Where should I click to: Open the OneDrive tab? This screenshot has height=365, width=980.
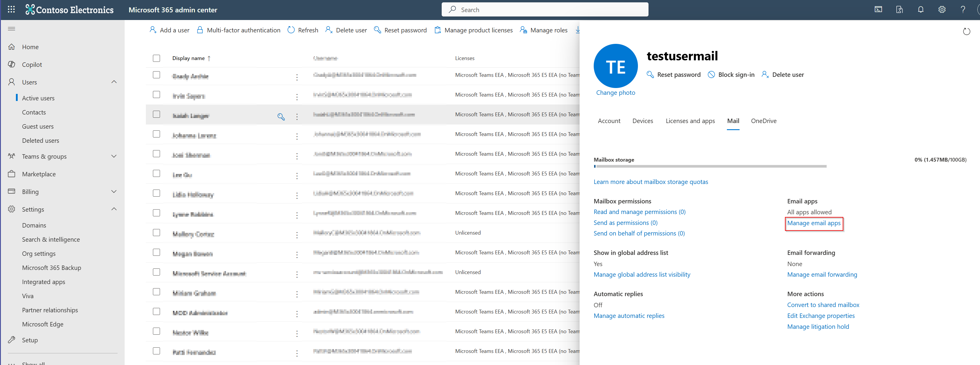[x=763, y=120]
